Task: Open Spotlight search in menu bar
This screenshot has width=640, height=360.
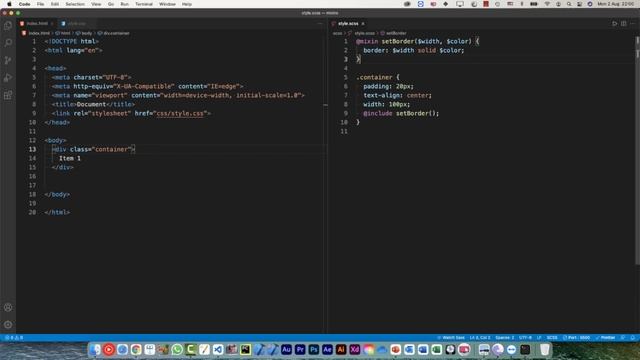Action: click(569, 4)
